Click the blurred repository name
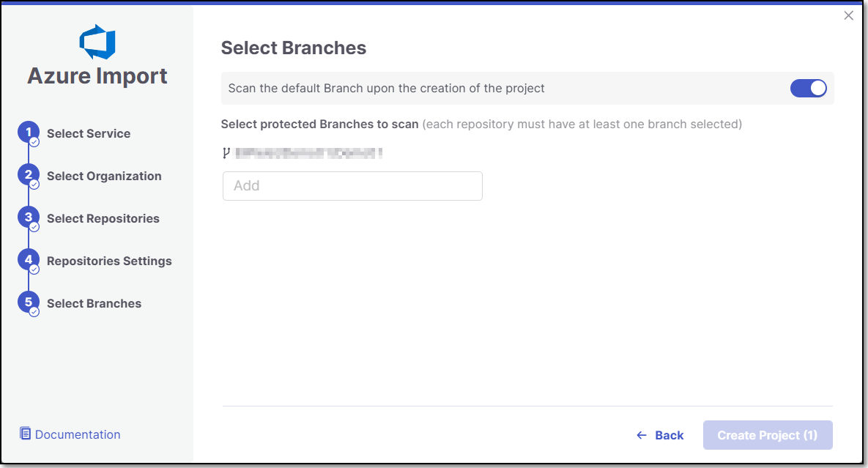Viewport: 868px width, 468px height. [x=309, y=153]
